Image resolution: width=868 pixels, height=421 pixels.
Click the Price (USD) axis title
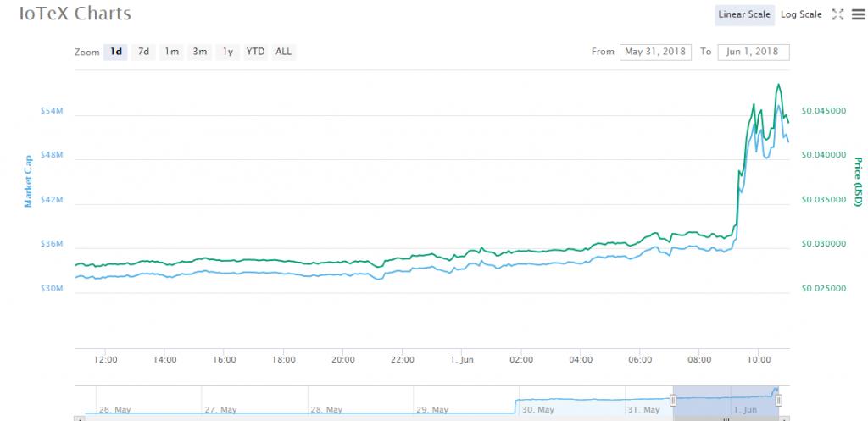[858, 182]
